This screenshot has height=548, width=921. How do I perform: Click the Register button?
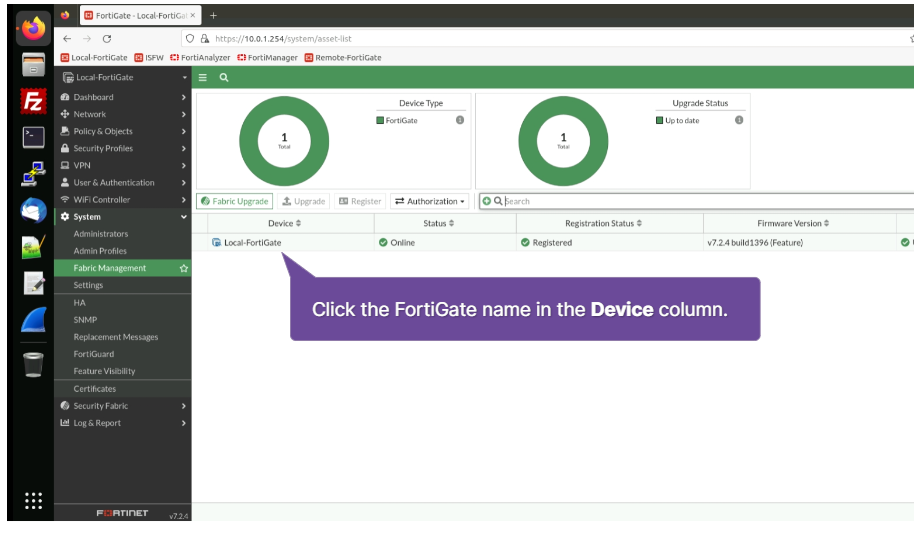coord(360,201)
